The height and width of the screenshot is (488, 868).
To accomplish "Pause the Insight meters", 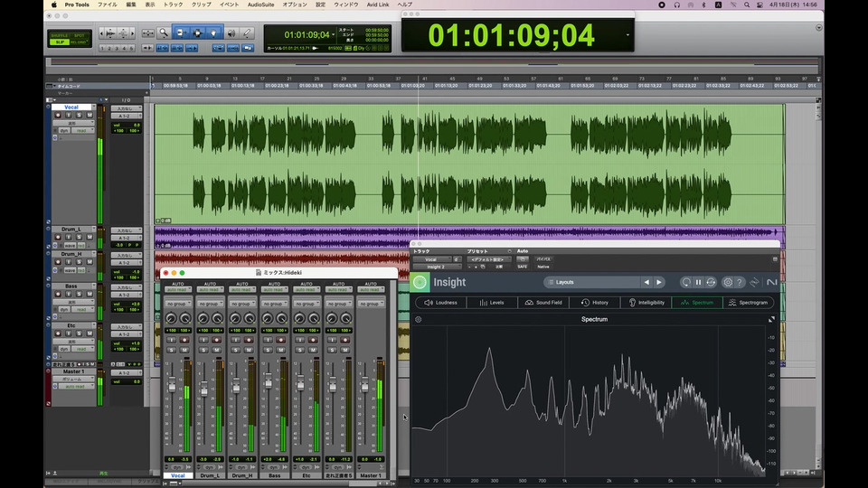I will point(698,282).
